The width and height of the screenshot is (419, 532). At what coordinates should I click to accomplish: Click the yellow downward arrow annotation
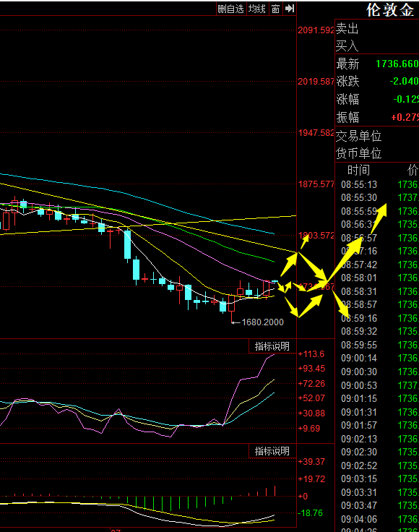pos(340,304)
